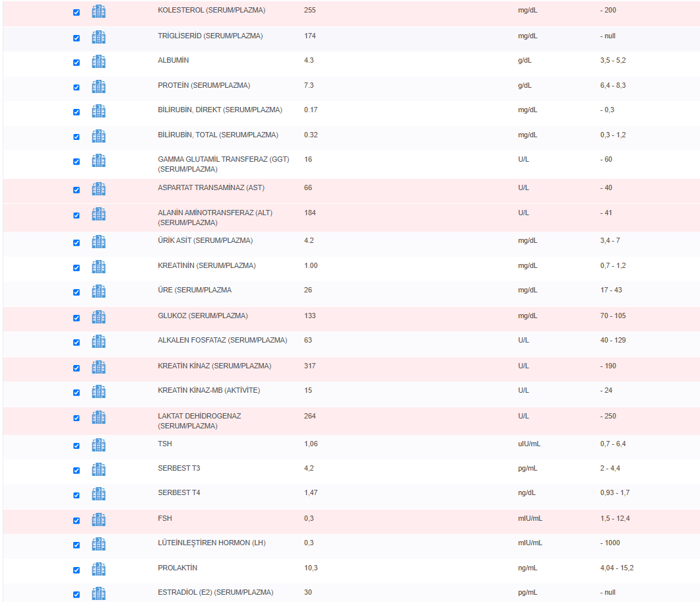Click the building icon beside PROTEİN (SERUM/PLAZMA)
This screenshot has width=700, height=602.
[x=99, y=86]
